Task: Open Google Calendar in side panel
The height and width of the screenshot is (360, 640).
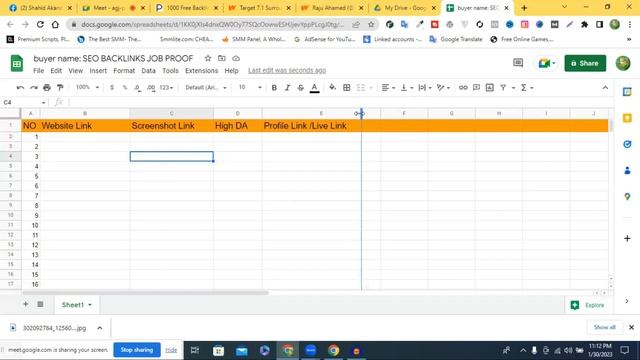Action: [x=627, y=92]
